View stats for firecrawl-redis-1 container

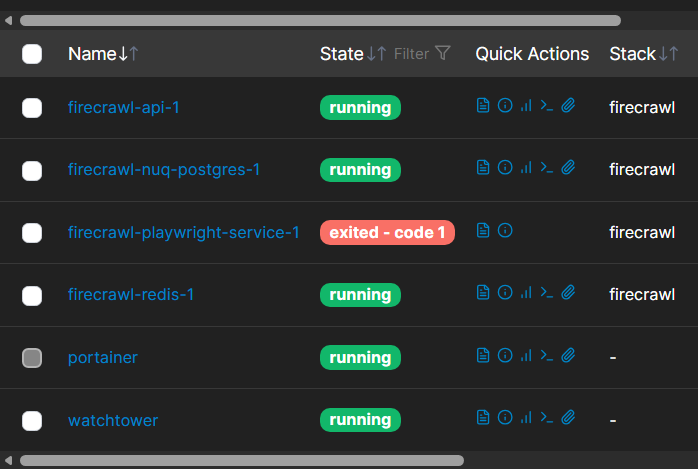coord(526,294)
